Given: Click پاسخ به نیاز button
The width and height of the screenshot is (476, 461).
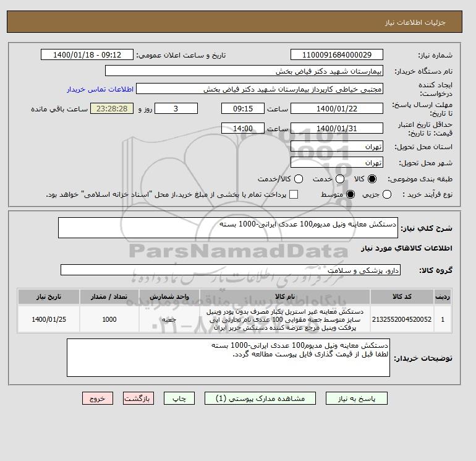Looking at the screenshot, I should tap(357, 399).
